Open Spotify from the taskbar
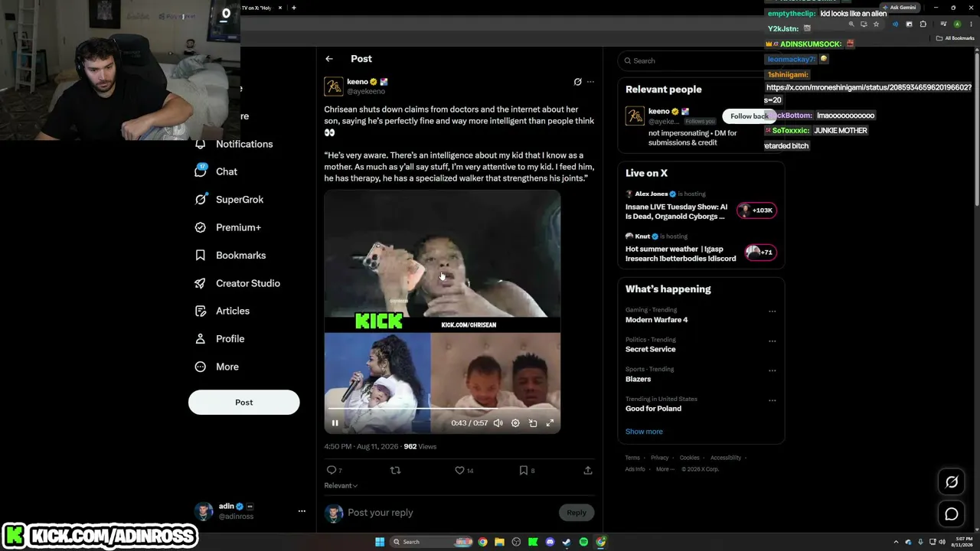The height and width of the screenshot is (551, 980). click(x=583, y=542)
